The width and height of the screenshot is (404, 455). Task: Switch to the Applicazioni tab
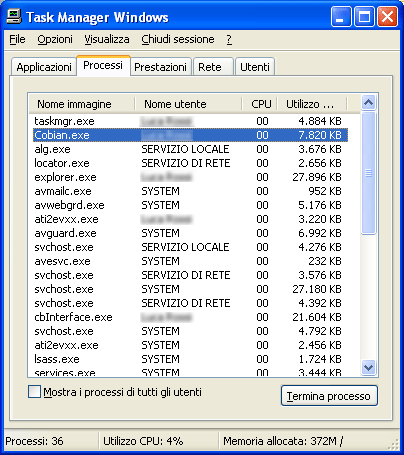[x=44, y=67]
